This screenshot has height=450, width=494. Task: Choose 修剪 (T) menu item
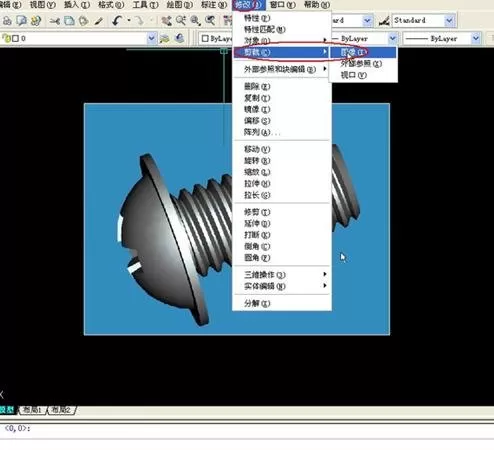pyautogui.click(x=282, y=212)
